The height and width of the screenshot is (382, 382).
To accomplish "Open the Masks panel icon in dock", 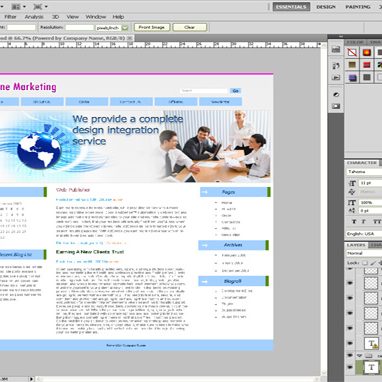I will (x=336, y=106).
